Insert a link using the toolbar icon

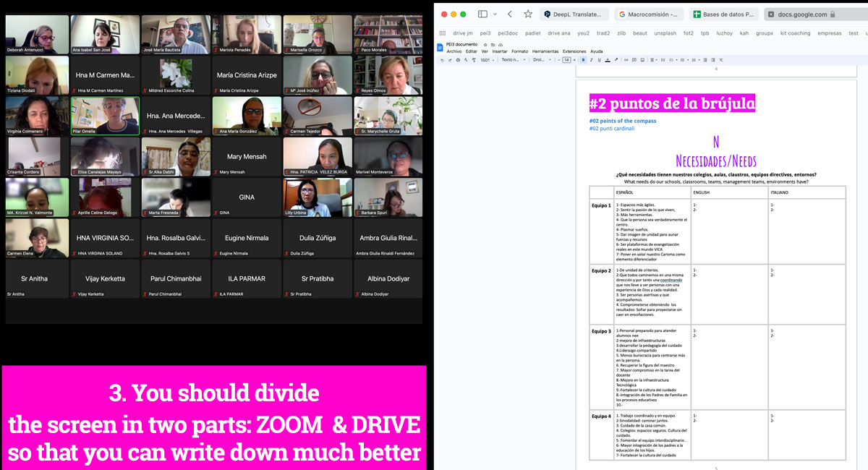point(626,60)
